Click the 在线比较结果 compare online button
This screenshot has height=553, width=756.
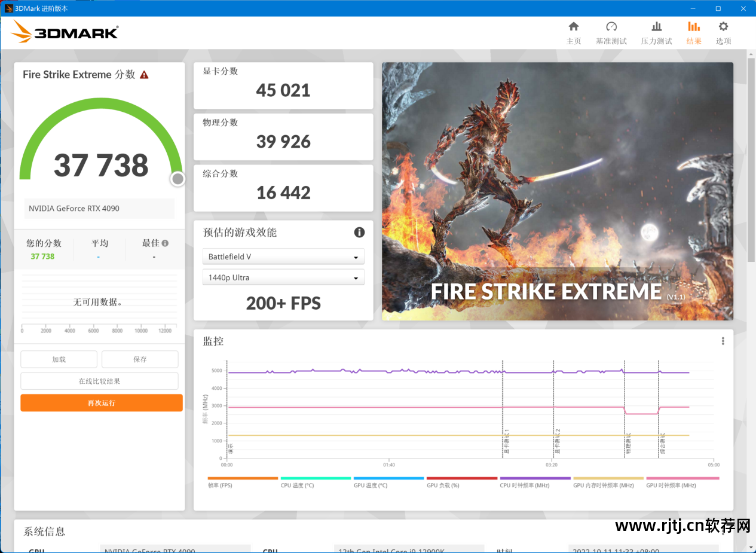99,381
